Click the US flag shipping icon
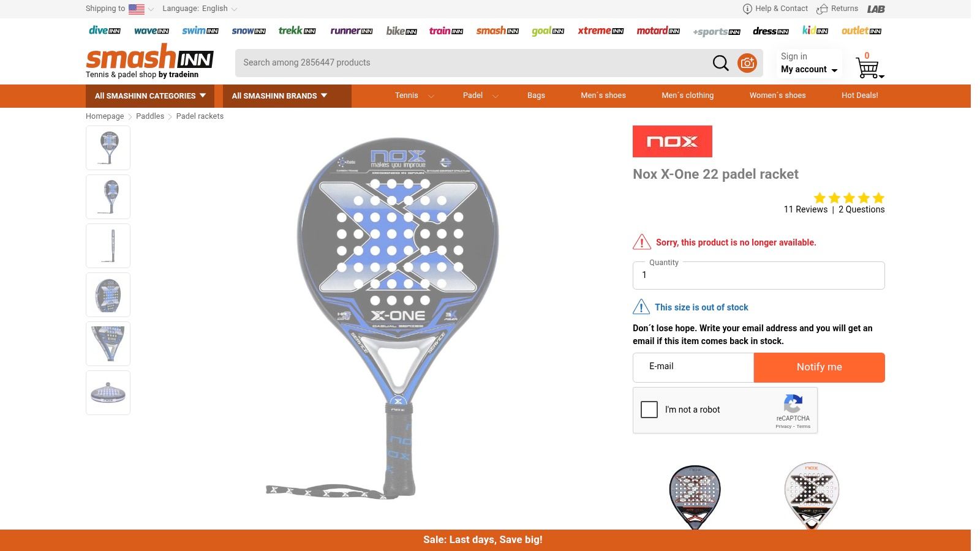Viewport: 980px width, 551px height. tap(137, 9)
